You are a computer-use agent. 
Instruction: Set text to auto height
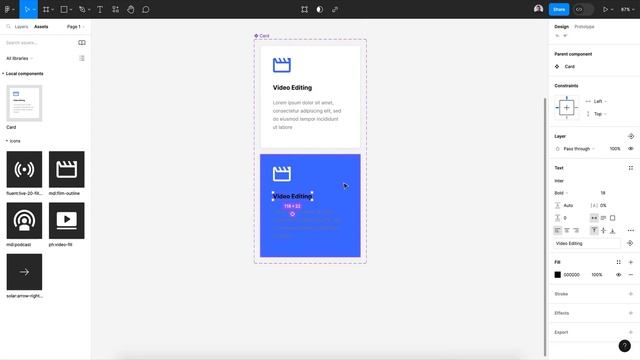[603, 218]
